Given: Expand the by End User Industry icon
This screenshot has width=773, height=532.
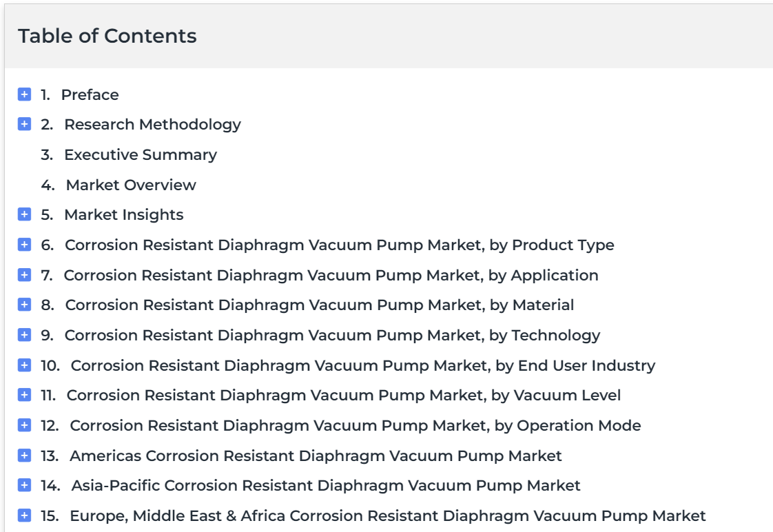Looking at the screenshot, I should coord(24,365).
